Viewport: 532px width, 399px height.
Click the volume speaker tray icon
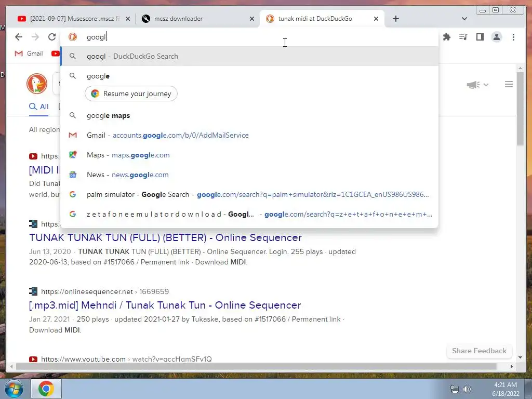click(467, 389)
